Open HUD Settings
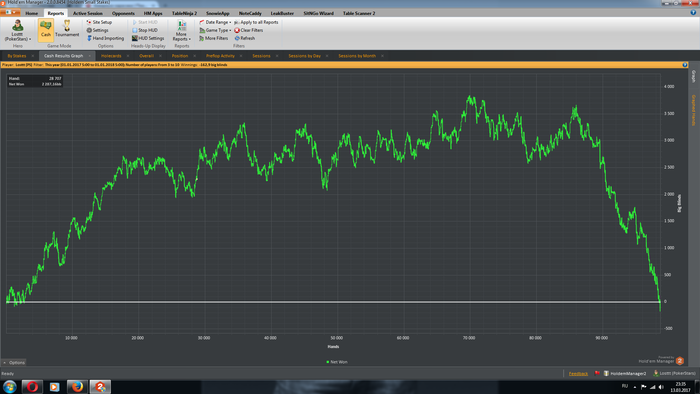 (148, 38)
